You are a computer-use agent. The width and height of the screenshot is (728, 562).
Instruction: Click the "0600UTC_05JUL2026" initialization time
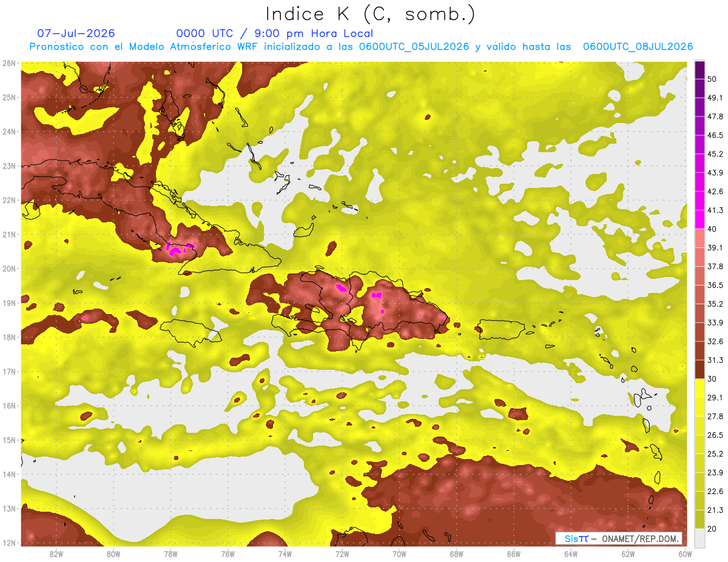414,47
